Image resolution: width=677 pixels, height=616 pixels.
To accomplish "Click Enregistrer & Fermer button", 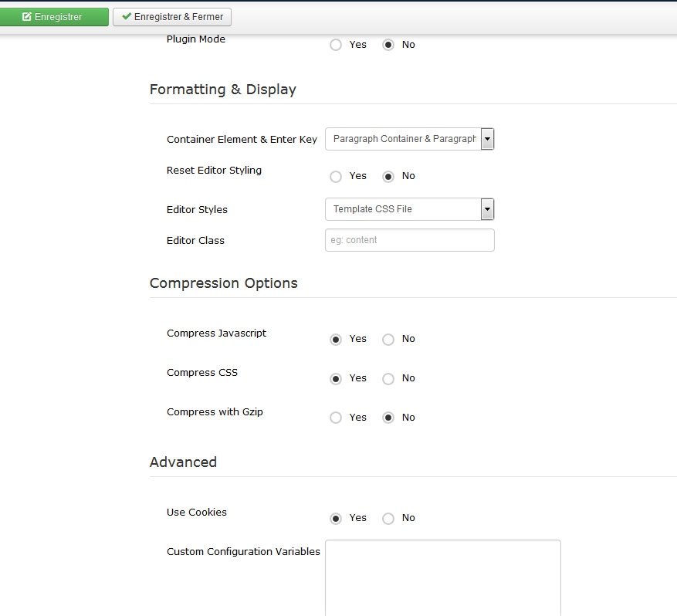I will point(172,17).
